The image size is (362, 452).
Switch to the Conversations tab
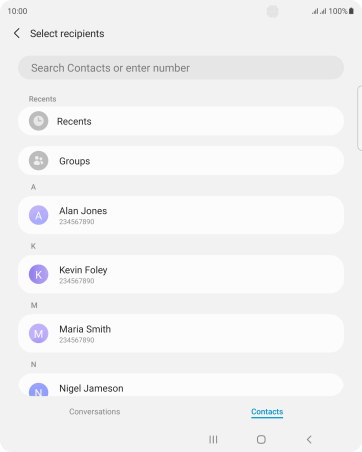(95, 412)
